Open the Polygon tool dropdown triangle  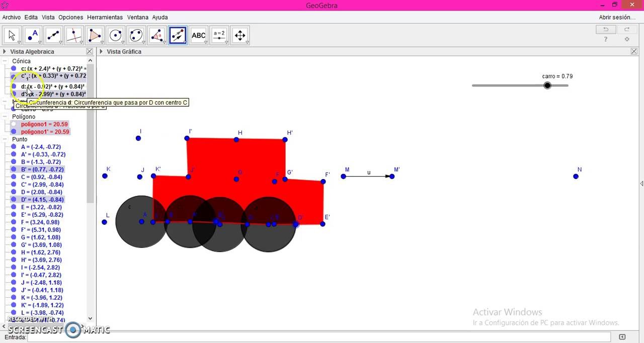click(101, 42)
